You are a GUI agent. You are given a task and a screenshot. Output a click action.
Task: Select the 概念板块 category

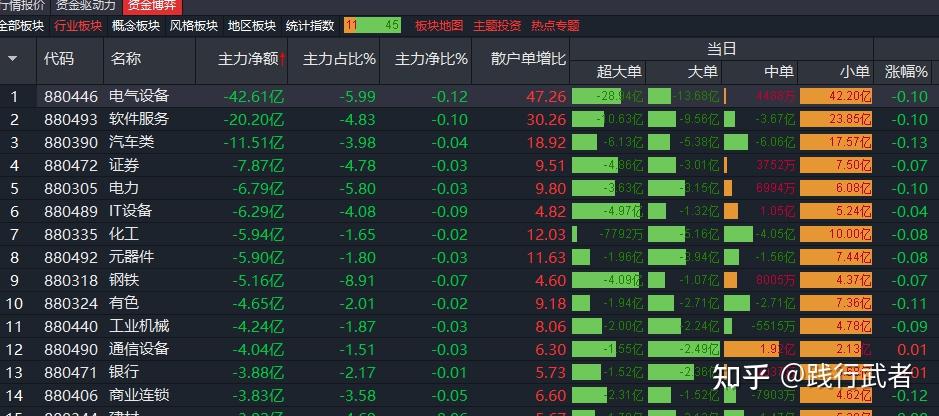[x=136, y=26]
